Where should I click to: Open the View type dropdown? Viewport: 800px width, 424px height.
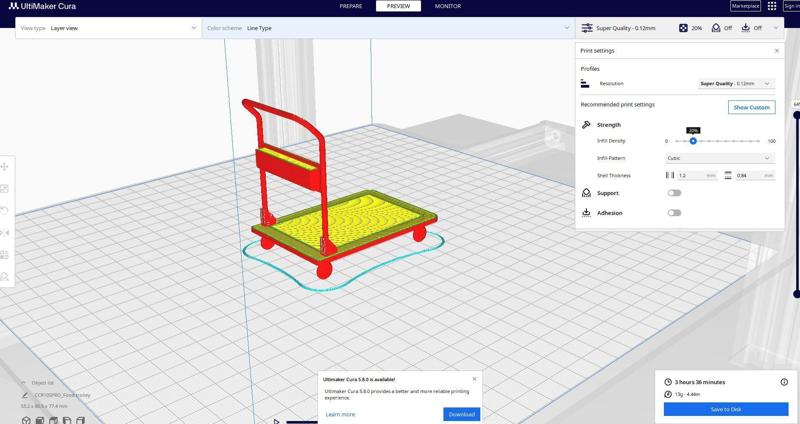[x=108, y=28]
